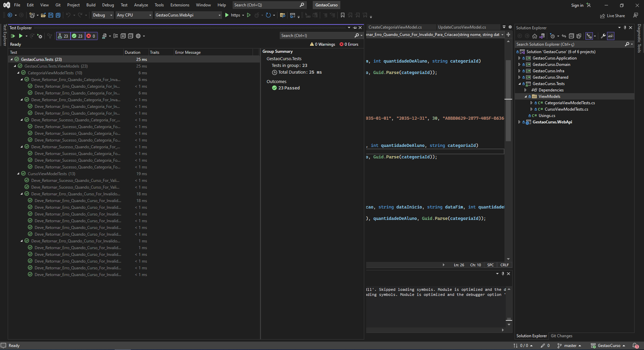The width and height of the screenshot is (644, 350).
Task: Expand GestaoCurso.WebApi project node
Action: tap(519, 122)
